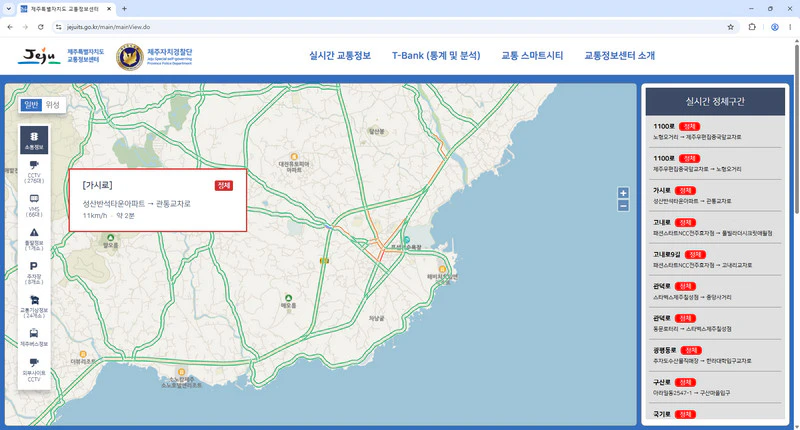This screenshot has height=430, width=800.
Task: Zoom in the map with plus button
Action: (x=623, y=193)
